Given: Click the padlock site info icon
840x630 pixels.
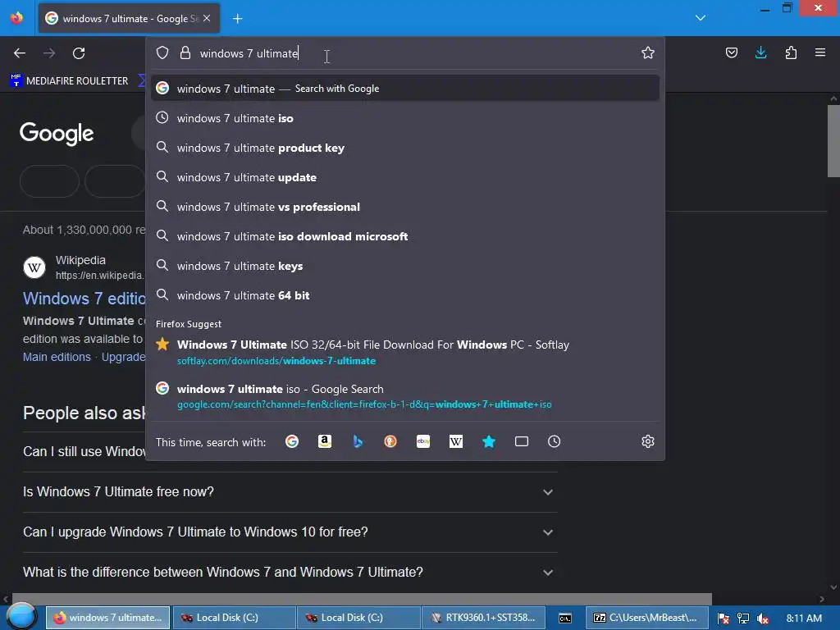Looking at the screenshot, I should point(185,53).
